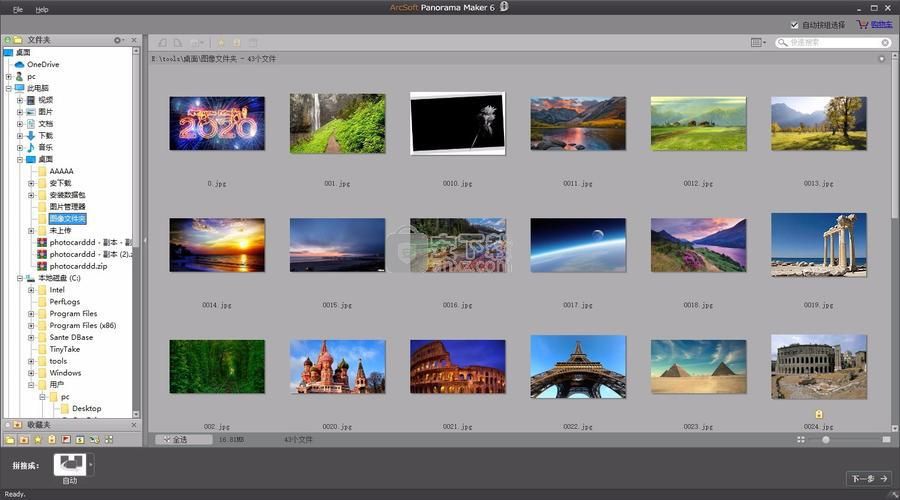
Task: Select the Sante DBase folder
Action: click(71, 338)
